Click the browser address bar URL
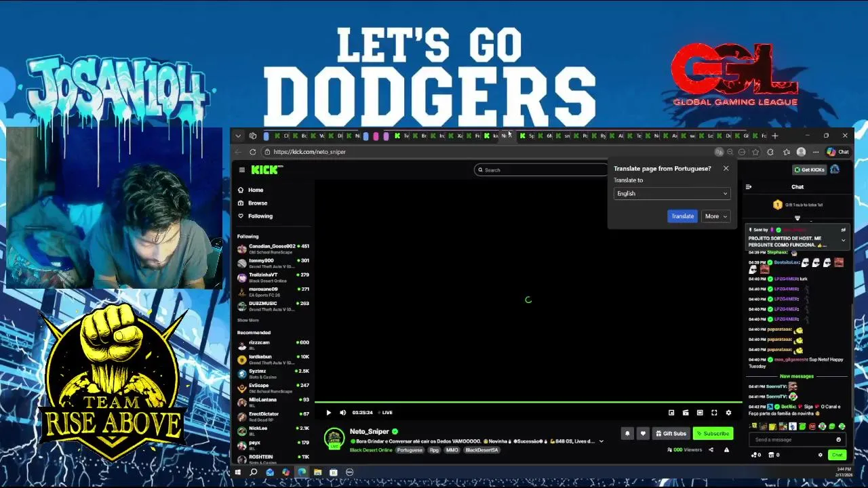The width and height of the screenshot is (868, 488). (310, 152)
